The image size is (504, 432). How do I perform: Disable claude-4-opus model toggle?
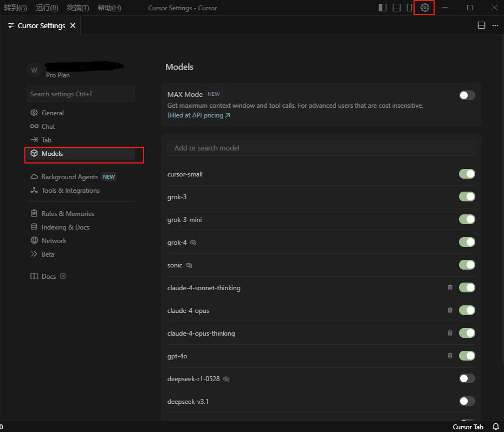467,310
